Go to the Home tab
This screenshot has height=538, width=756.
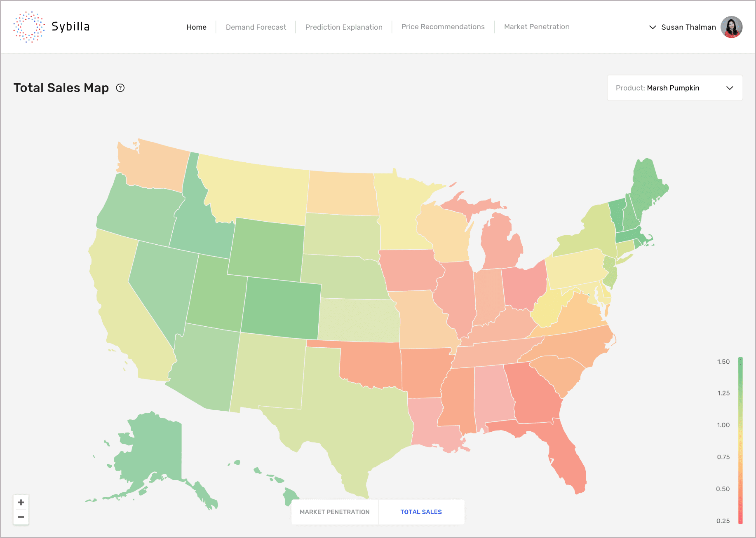click(x=196, y=27)
